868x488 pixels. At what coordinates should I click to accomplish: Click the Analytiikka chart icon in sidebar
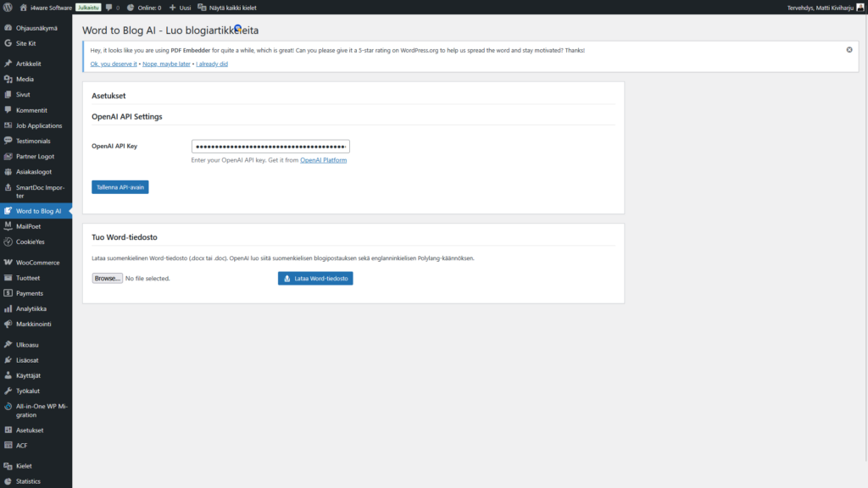pyautogui.click(x=8, y=308)
